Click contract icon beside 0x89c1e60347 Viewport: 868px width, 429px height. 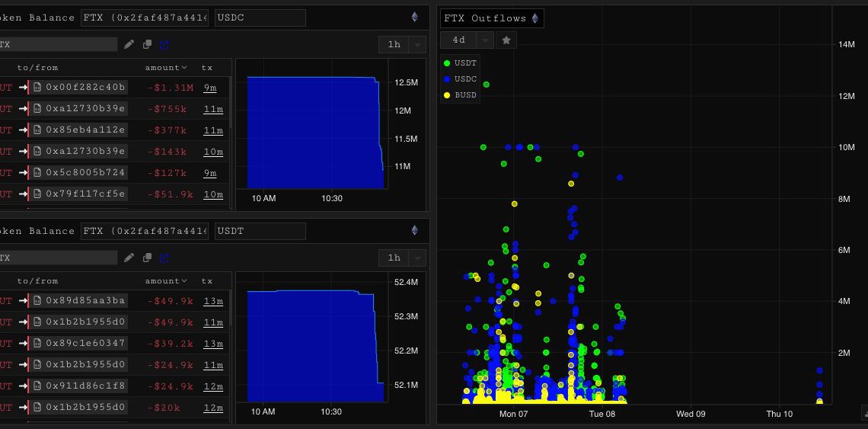(37, 343)
